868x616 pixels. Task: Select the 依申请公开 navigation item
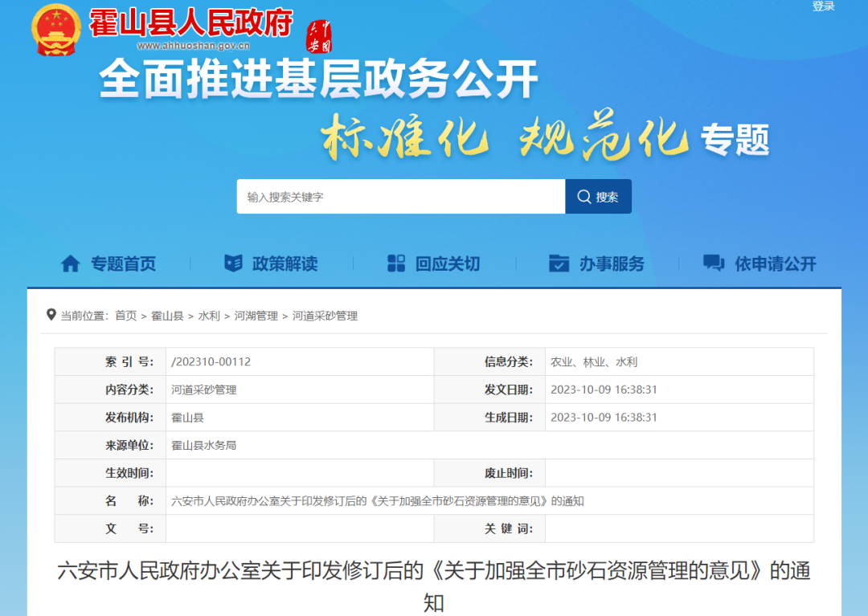[775, 263]
